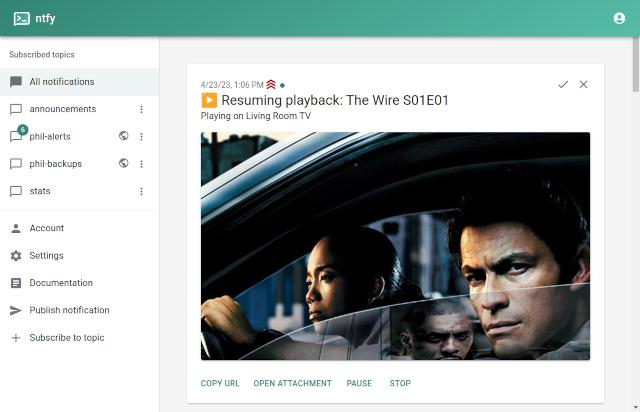The height and width of the screenshot is (412, 640).
Task: Click the phil-alerts icon with unread badge
Action: click(x=17, y=135)
